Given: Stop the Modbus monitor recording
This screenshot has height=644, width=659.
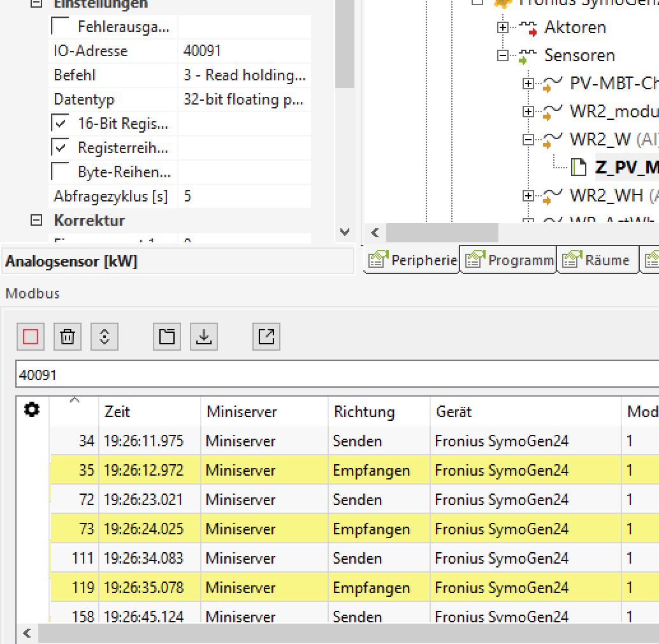Looking at the screenshot, I should tap(31, 337).
